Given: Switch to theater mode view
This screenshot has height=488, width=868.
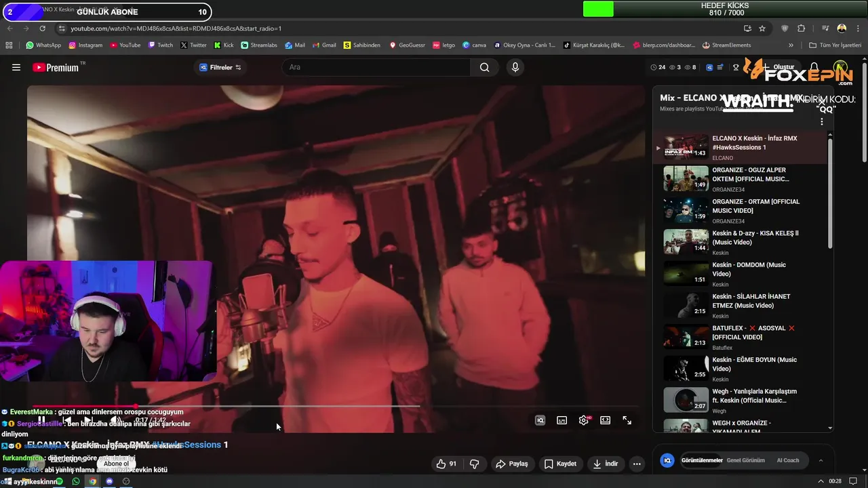Looking at the screenshot, I should (x=606, y=420).
